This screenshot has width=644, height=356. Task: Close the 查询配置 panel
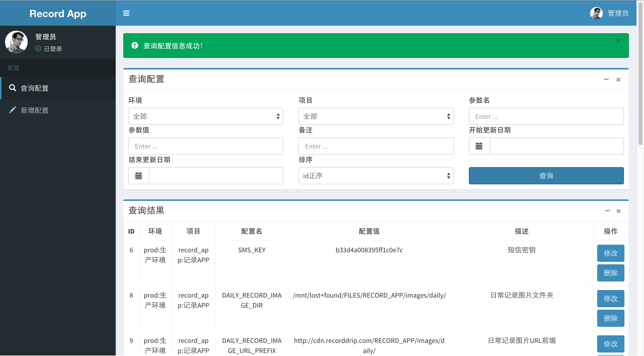(x=618, y=80)
